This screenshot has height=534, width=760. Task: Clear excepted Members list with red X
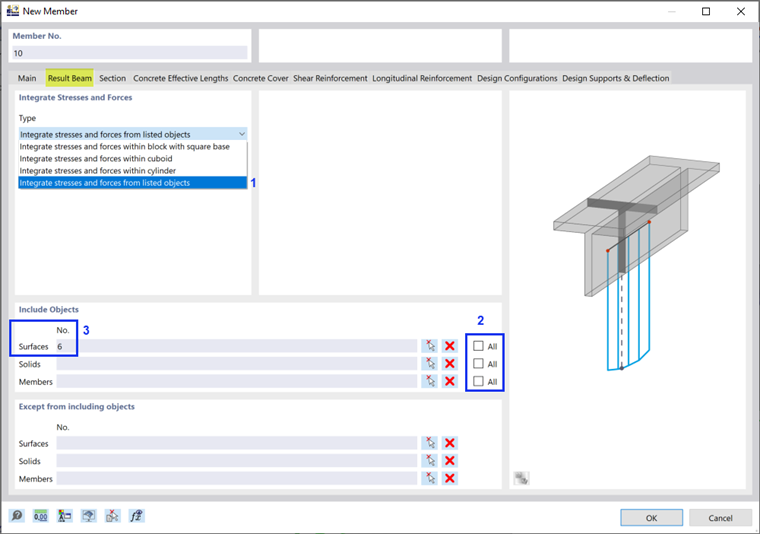[450, 478]
